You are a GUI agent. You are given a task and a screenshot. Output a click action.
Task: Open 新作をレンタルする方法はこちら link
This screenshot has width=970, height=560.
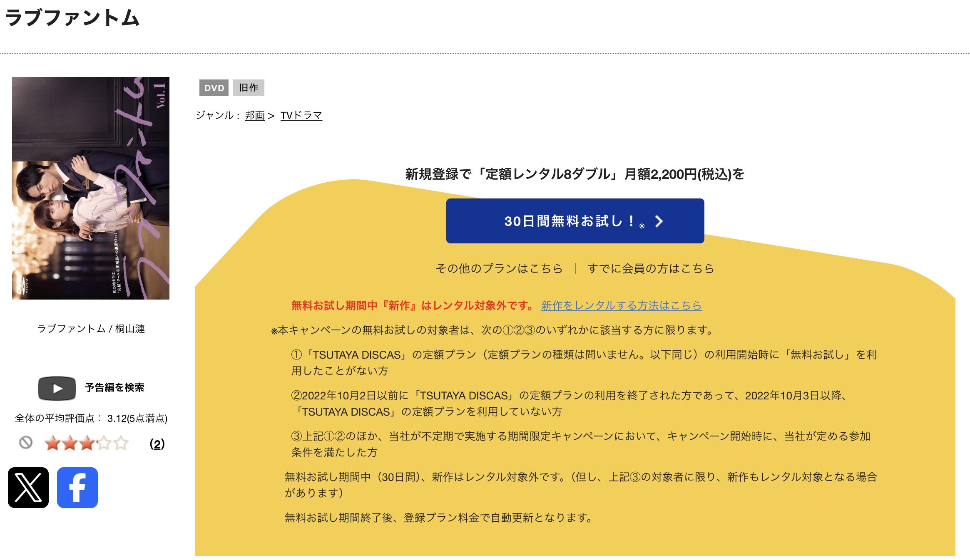[622, 305]
